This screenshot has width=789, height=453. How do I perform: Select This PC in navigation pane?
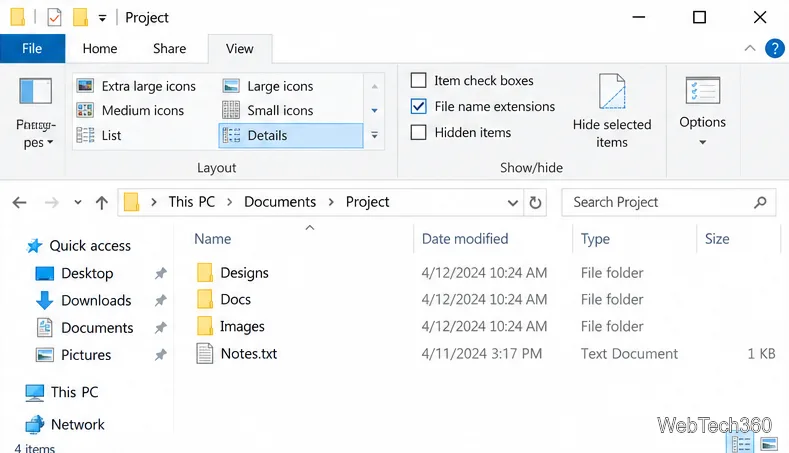pyautogui.click(x=74, y=392)
